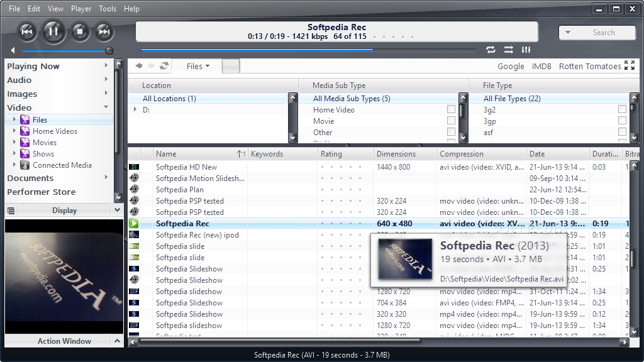Select All Locations (1) row
This screenshot has width=644, height=362.
pos(209,99)
